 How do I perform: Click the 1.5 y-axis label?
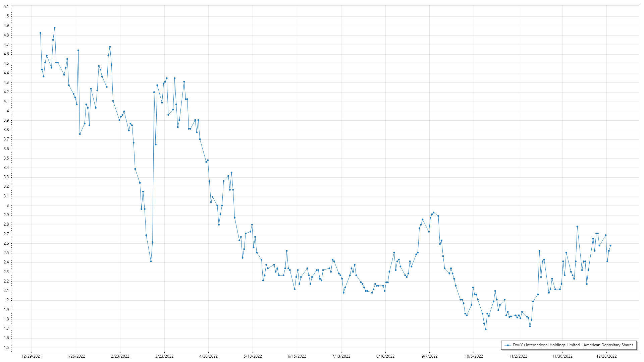[6, 348]
